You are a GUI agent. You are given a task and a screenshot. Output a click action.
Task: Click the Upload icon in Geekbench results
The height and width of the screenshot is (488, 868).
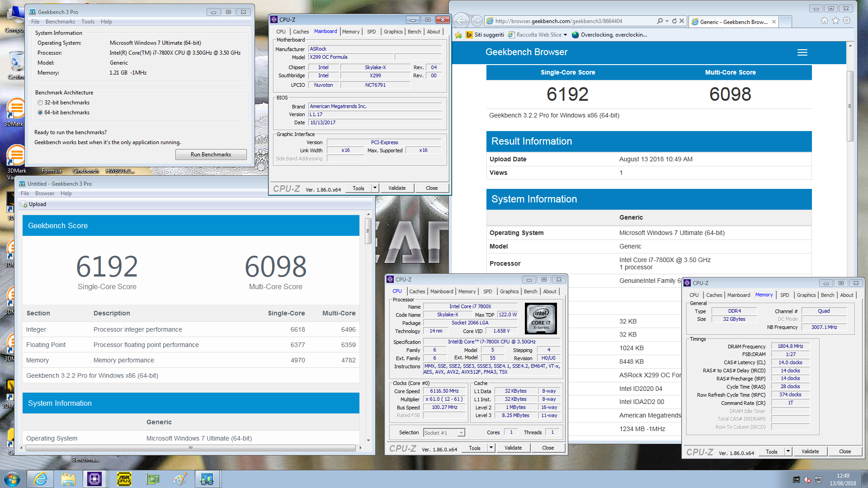[x=24, y=204]
